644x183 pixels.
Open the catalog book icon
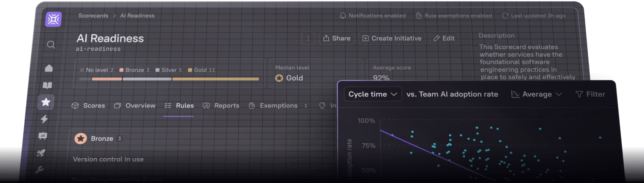coord(48,85)
